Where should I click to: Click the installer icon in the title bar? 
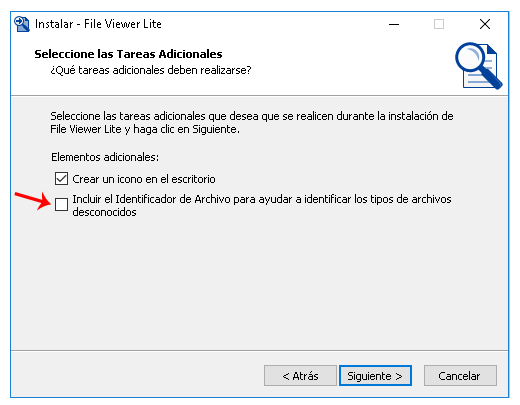(22, 24)
